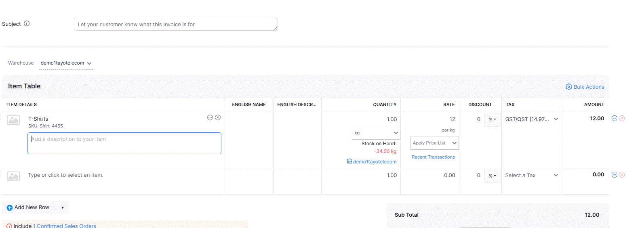
Task: Click the Subject text field
Action: (x=176, y=24)
